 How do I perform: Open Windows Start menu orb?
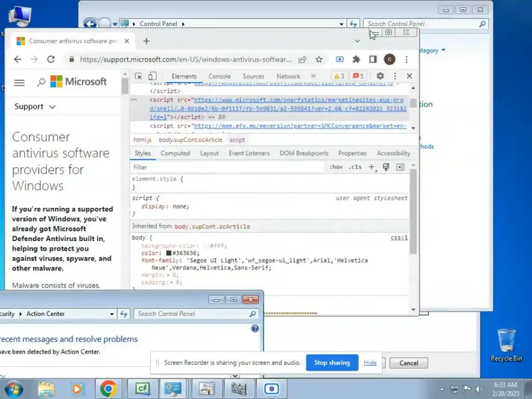14,389
